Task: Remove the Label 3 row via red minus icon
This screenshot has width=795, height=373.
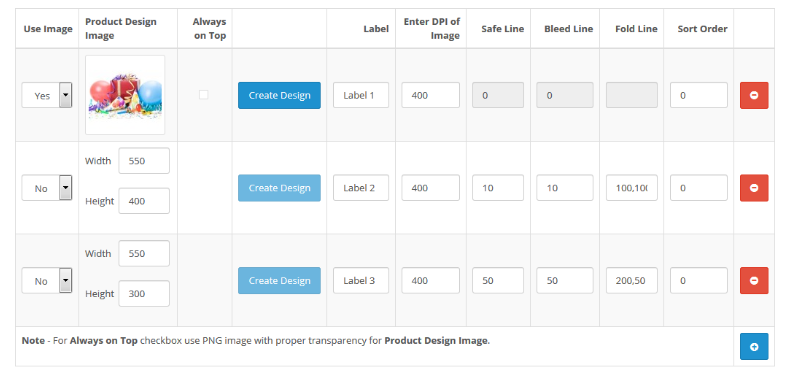Action: 754,280
